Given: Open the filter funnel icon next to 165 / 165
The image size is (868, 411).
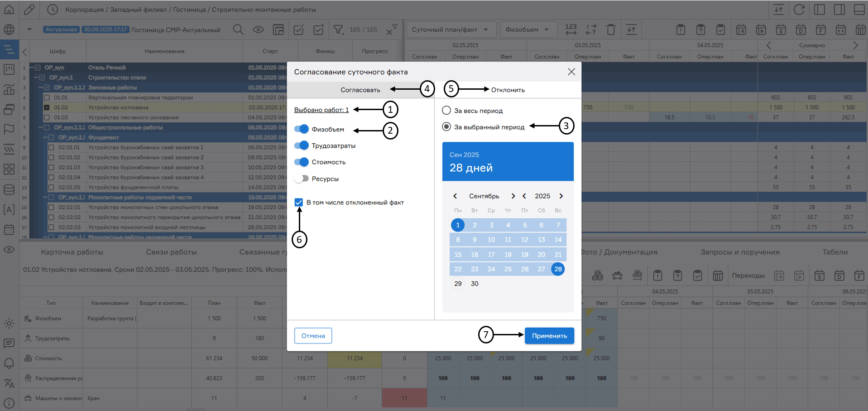Looking at the screenshot, I should [x=338, y=30].
